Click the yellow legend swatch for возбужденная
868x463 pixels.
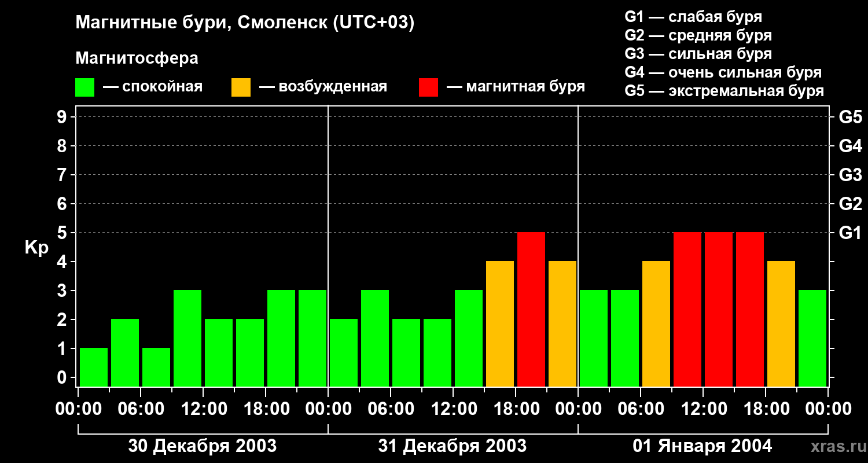241,87
